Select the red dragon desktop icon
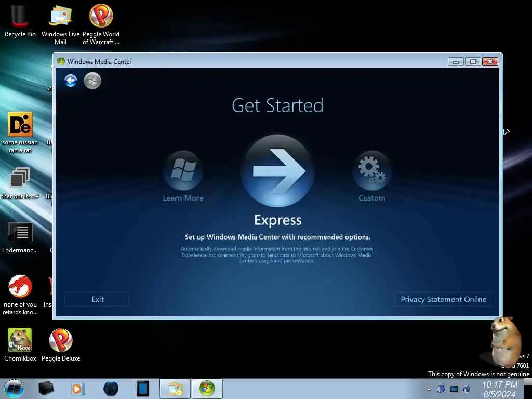Viewport: 532px width, 399px height. 20,295
